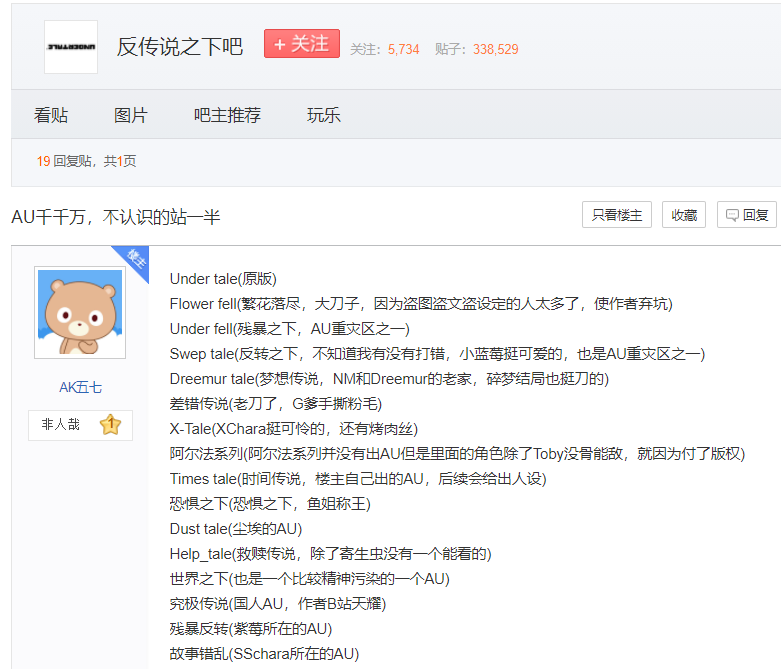
Task: Click the 收藏 bookmark button
Action: (684, 215)
